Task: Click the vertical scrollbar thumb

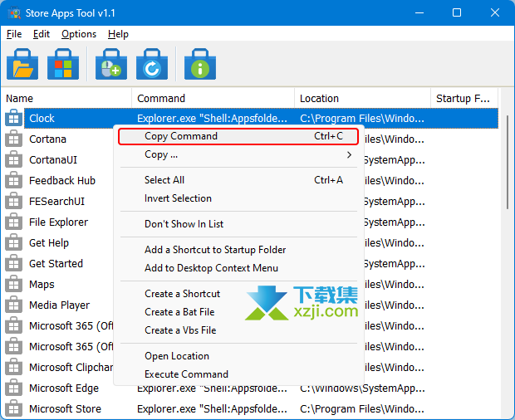Action: (508, 162)
